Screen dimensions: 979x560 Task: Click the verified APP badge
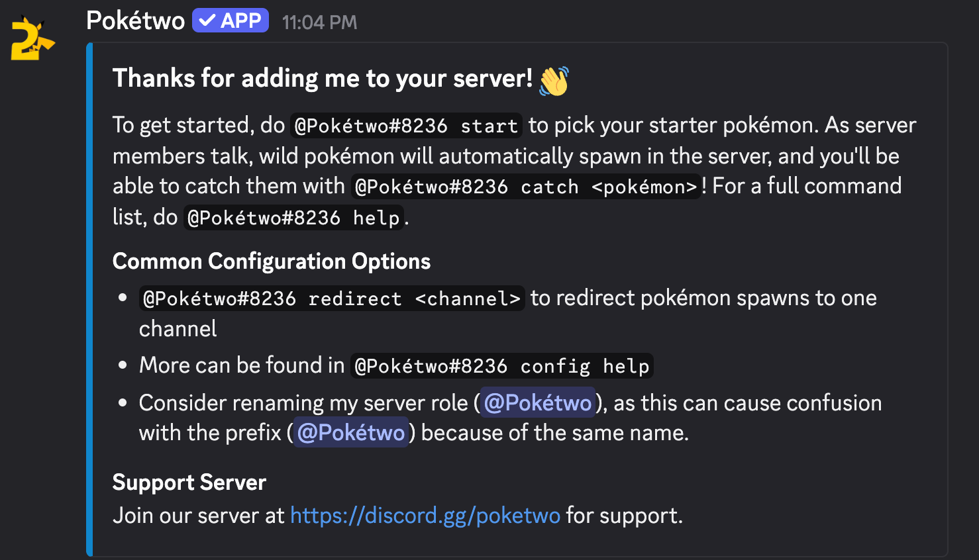pyautogui.click(x=230, y=21)
